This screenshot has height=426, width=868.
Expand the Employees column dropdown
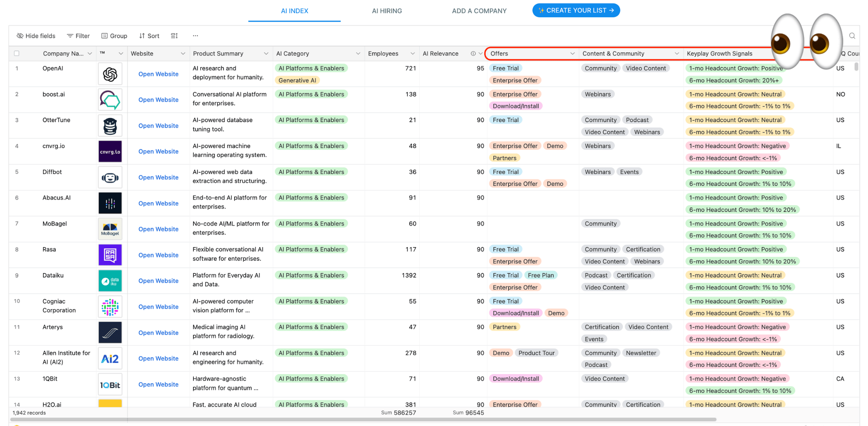coord(413,53)
